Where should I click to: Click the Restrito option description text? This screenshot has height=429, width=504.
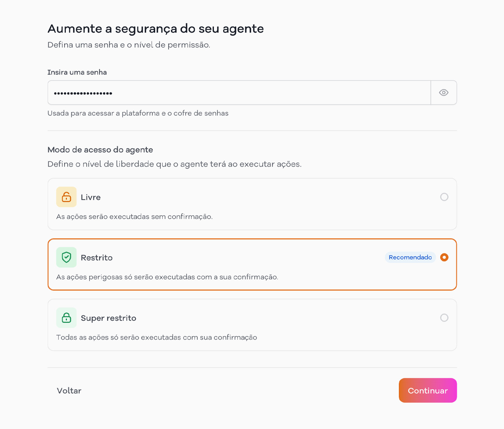click(167, 277)
